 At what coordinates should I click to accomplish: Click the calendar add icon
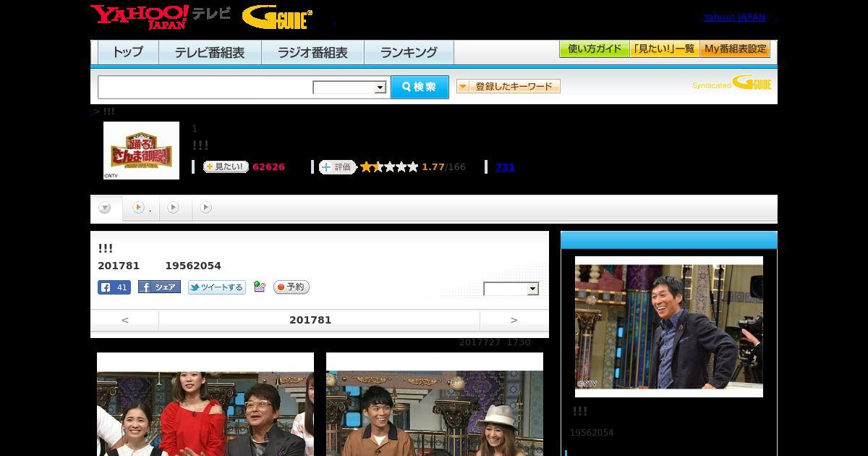(260, 287)
